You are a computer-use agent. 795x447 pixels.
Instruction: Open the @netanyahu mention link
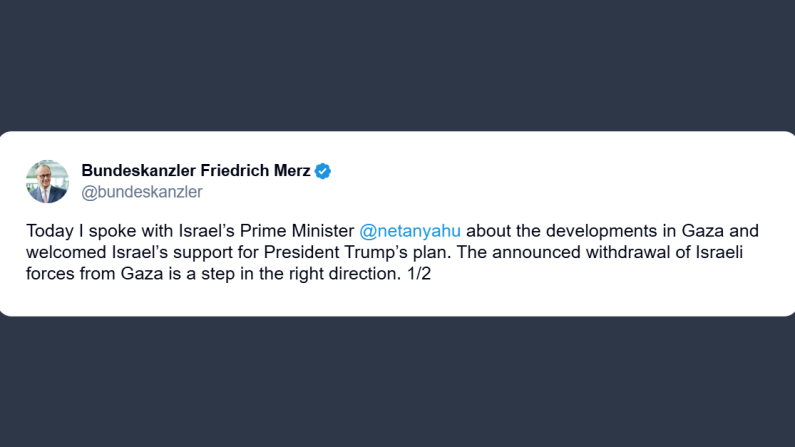(410, 230)
